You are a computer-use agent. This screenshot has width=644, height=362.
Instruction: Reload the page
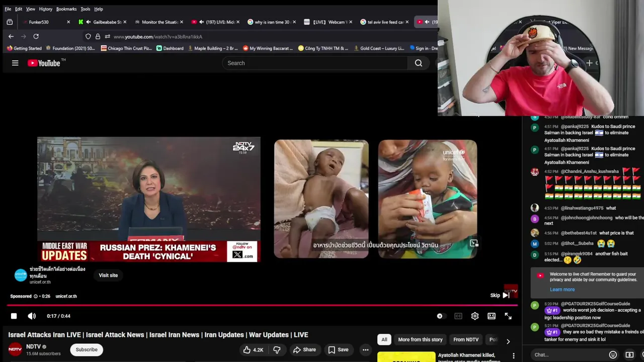coord(36,36)
